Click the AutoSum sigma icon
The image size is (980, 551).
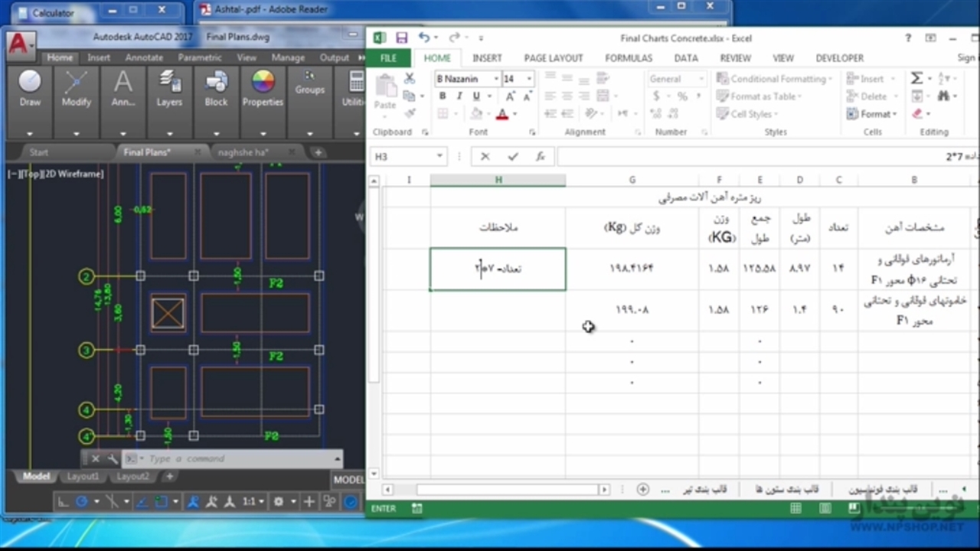pyautogui.click(x=916, y=78)
